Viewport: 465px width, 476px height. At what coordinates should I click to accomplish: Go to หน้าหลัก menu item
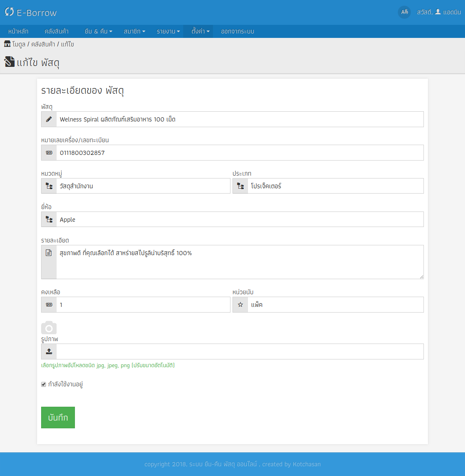[x=18, y=31]
